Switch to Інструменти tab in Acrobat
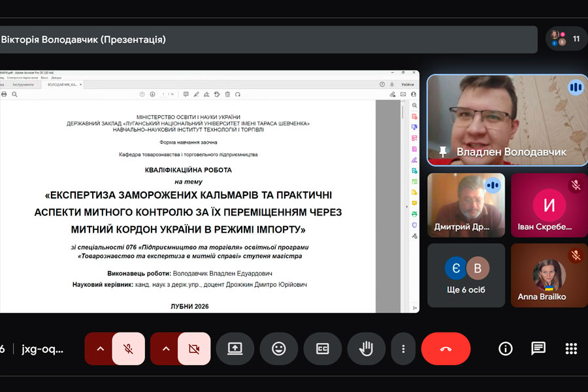 pyautogui.click(x=24, y=85)
